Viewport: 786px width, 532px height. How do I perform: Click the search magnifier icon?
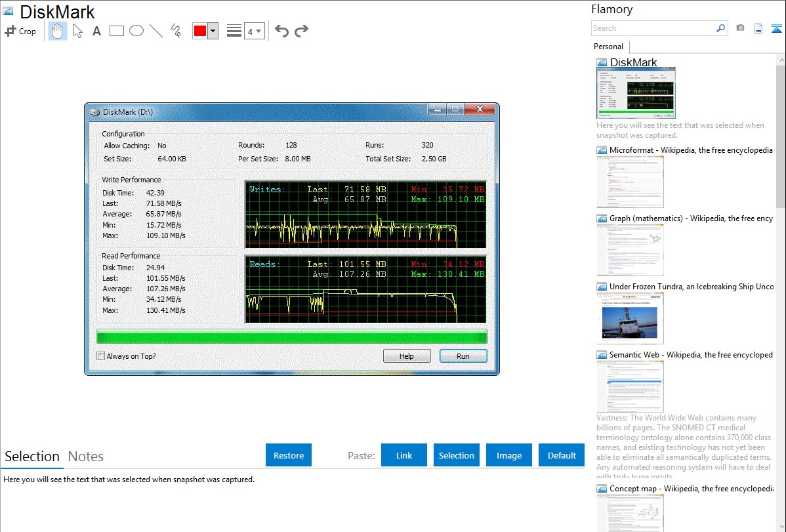(720, 28)
